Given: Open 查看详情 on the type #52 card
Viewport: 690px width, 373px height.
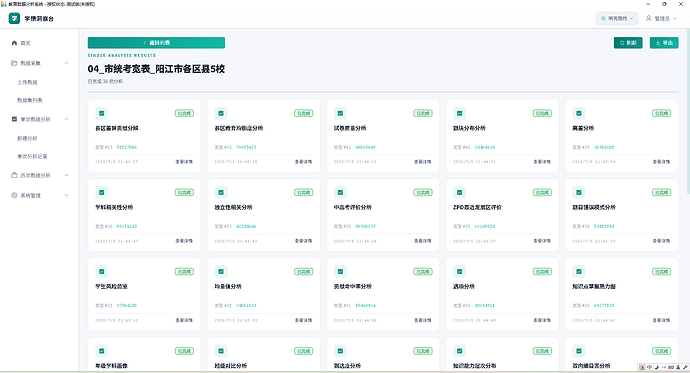Looking at the screenshot, I should (303, 162).
